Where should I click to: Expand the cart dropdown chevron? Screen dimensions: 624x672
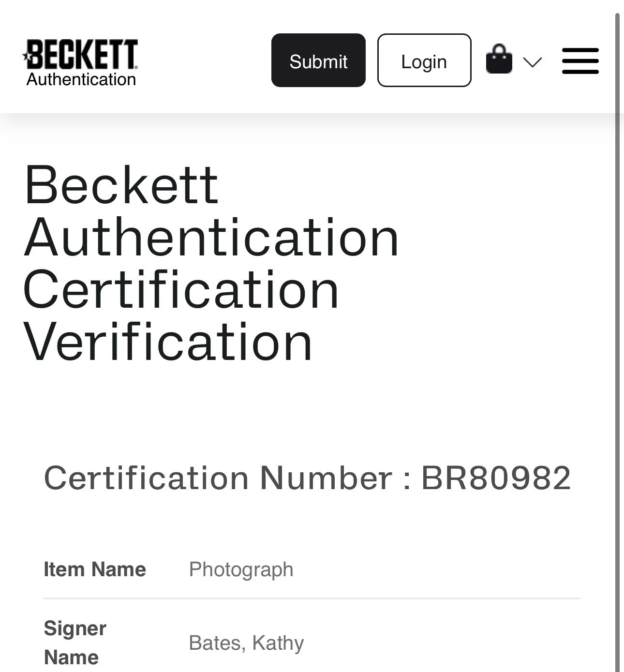(x=532, y=62)
